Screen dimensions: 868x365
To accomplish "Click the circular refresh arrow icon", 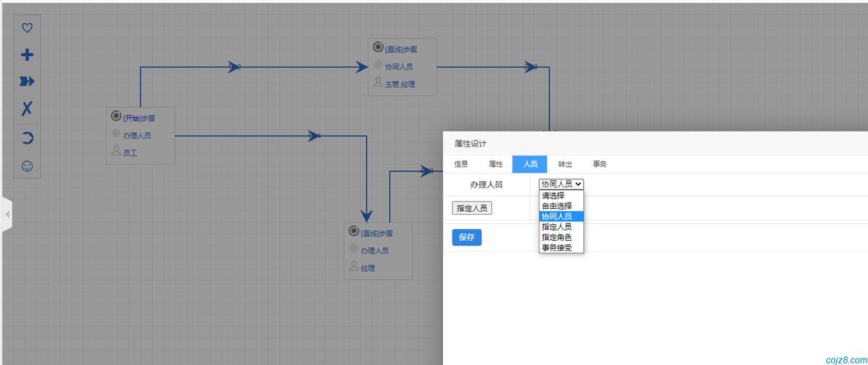I will [26, 138].
